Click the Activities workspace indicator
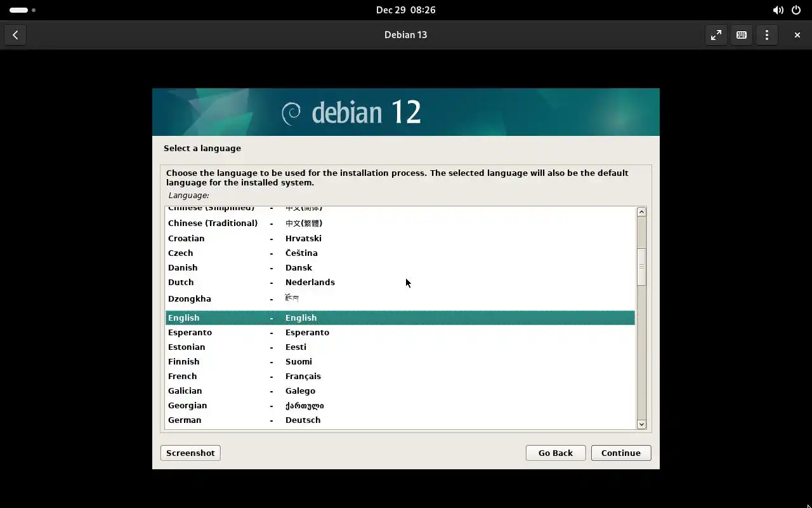 tap(22, 10)
